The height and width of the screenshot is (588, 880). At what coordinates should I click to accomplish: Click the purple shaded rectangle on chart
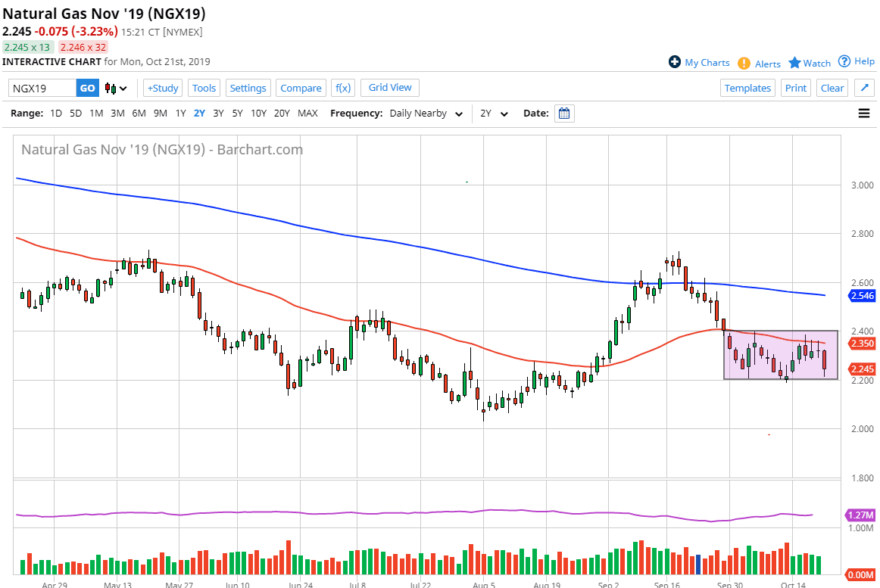tap(780, 355)
